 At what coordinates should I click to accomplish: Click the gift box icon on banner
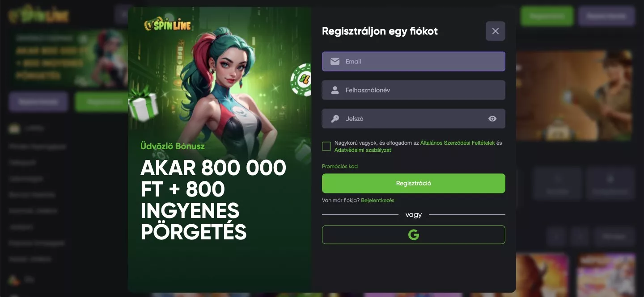[143, 106]
